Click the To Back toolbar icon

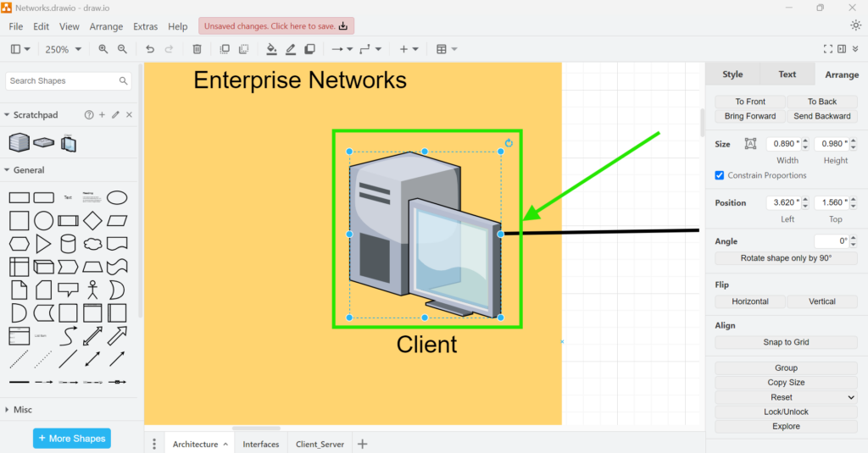[x=243, y=49]
